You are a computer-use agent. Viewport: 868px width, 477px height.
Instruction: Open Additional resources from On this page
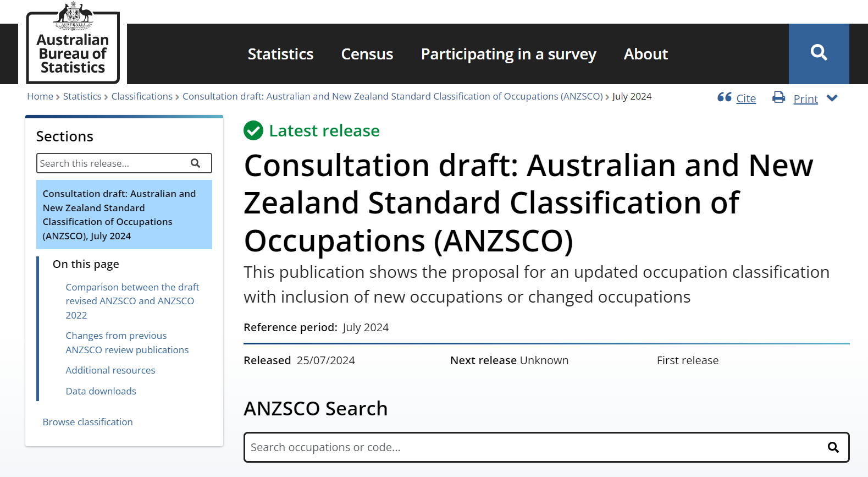click(110, 370)
